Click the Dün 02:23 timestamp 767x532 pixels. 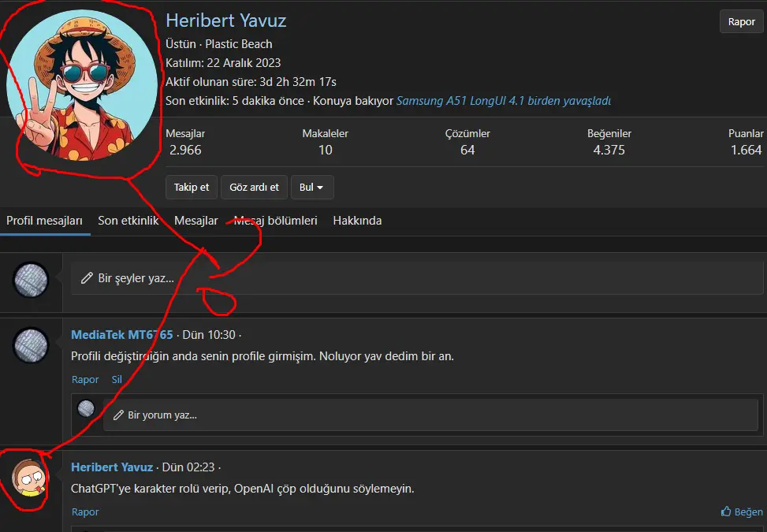click(x=188, y=467)
